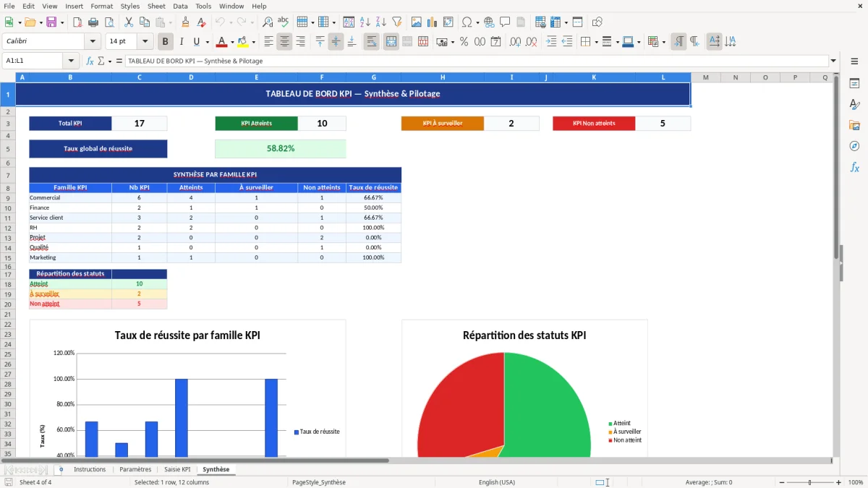Open font color dropdown arrow
The width and height of the screenshot is (868, 488).
(x=231, y=42)
